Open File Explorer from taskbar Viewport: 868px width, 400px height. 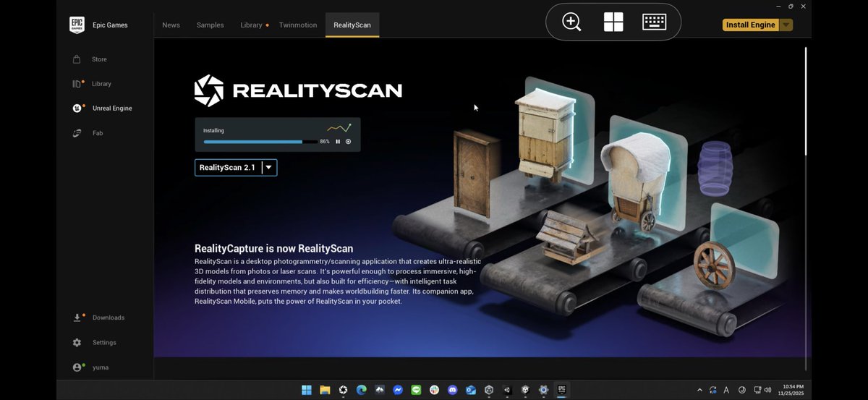click(325, 390)
